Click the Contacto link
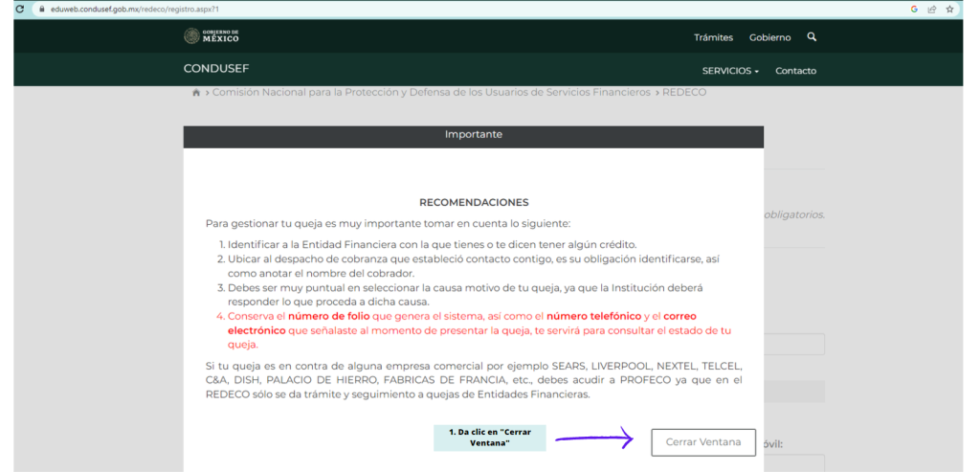 pyautogui.click(x=795, y=71)
